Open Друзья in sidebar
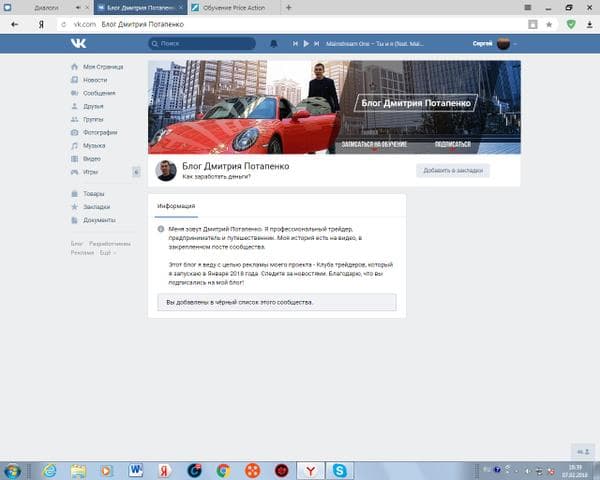This screenshot has width=600, height=480. [x=88, y=106]
